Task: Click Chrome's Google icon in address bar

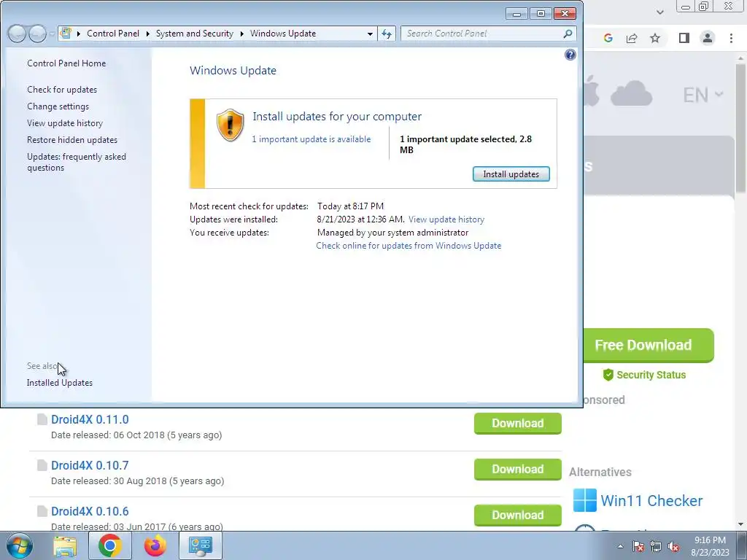Action: coord(608,38)
